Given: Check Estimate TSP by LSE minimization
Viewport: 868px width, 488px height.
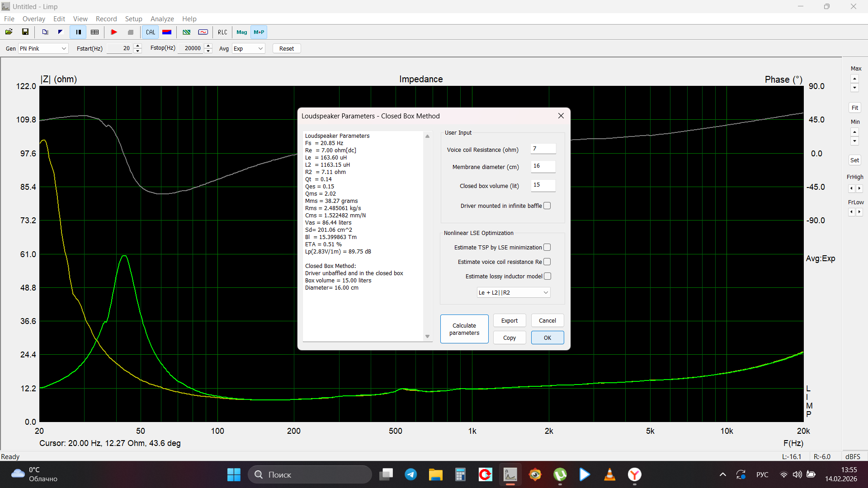Looking at the screenshot, I should tap(547, 248).
